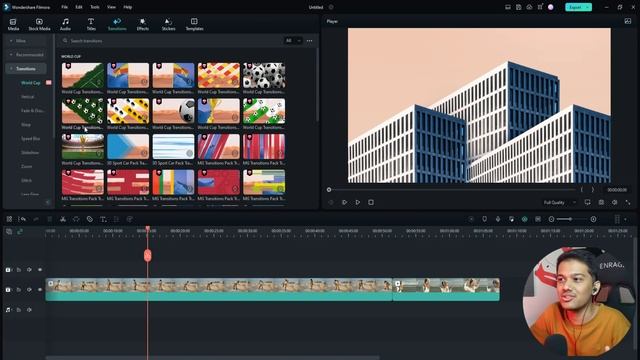This screenshot has height=360, width=640.
Task: Open the Help menu
Action: (128, 7)
